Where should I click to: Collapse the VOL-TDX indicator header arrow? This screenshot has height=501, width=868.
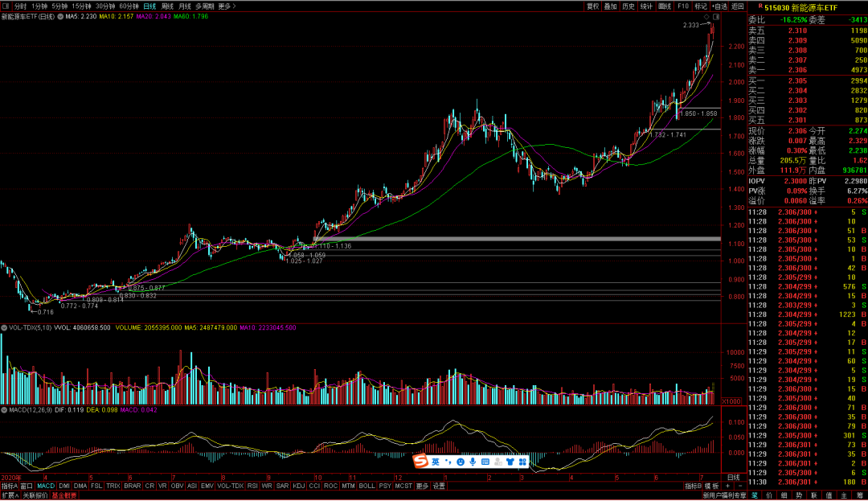coord(4,328)
